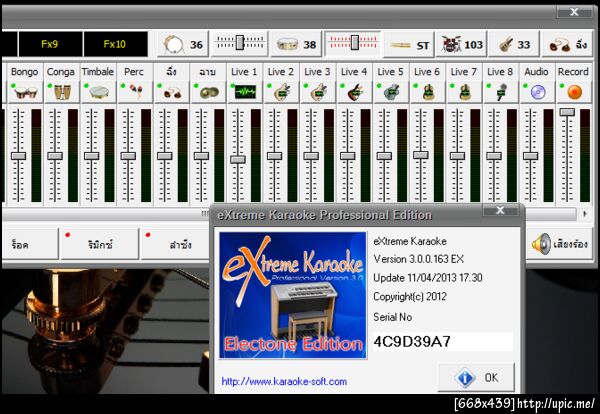Click the speaker vocal sound button

[559, 244]
